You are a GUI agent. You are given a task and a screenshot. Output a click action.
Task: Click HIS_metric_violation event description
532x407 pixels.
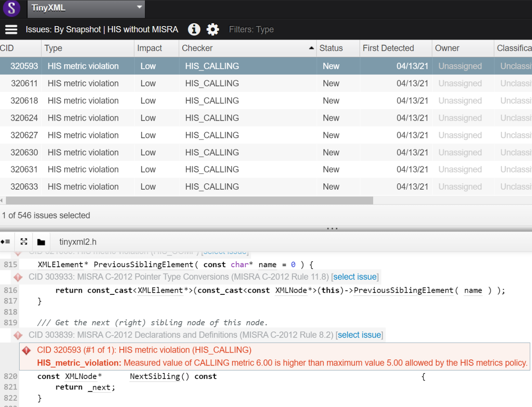point(282,363)
